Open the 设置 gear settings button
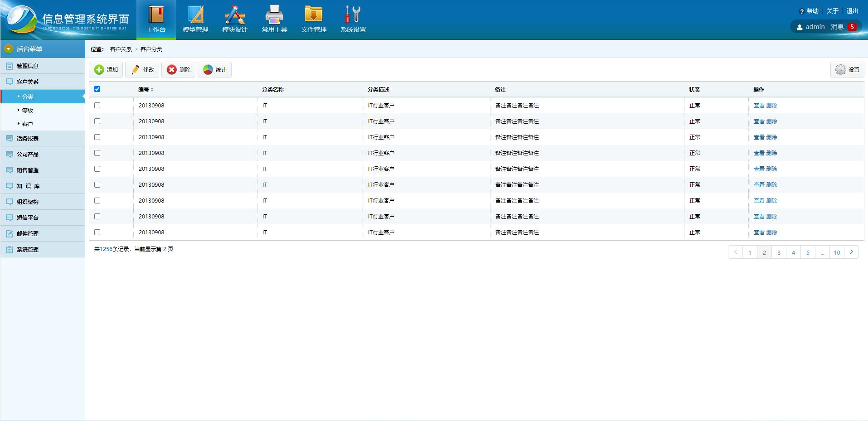 pyautogui.click(x=847, y=69)
